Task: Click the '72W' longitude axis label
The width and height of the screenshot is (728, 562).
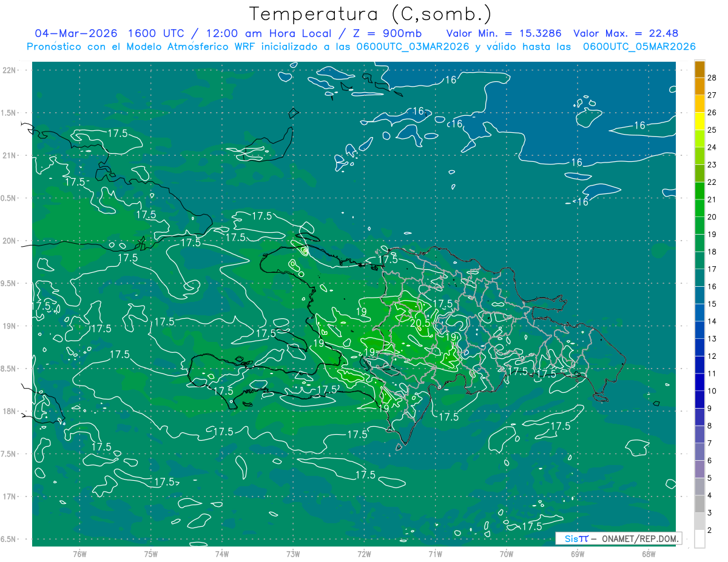Action: [x=364, y=554]
